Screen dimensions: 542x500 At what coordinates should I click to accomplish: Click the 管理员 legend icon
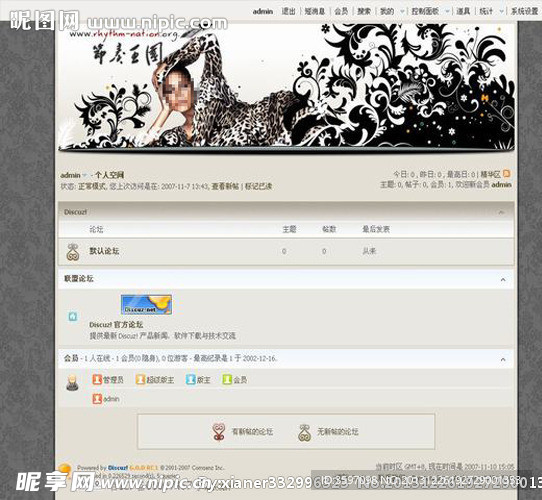97,379
